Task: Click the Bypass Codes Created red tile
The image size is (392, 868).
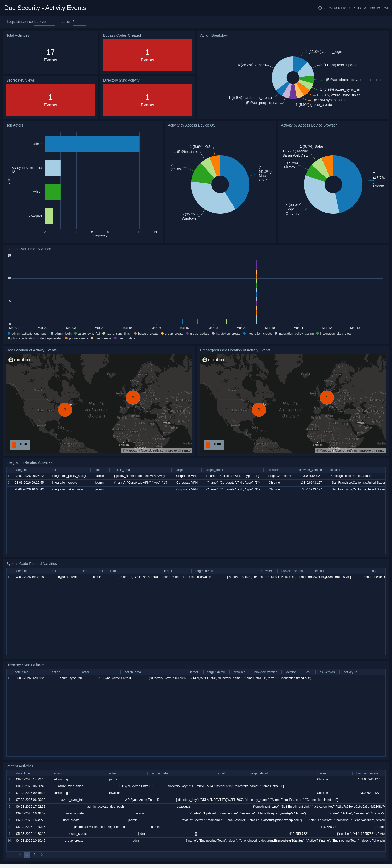Action: coord(147,55)
